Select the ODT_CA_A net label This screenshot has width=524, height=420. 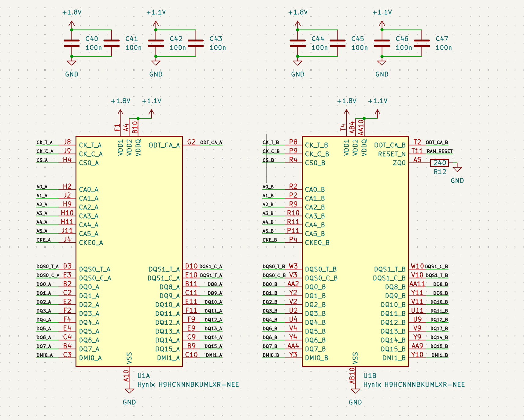pos(211,142)
